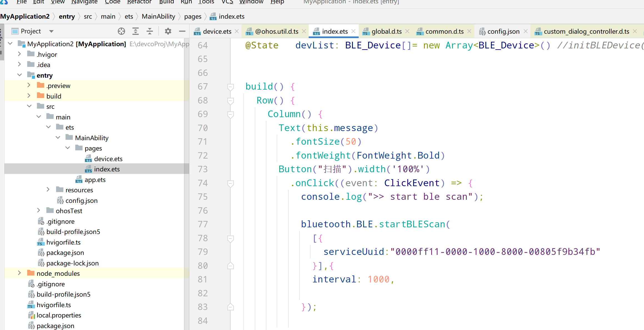The width and height of the screenshot is (644, 330).
Task: Hide the Project panel with minus icon
Action: coord(182,31)
